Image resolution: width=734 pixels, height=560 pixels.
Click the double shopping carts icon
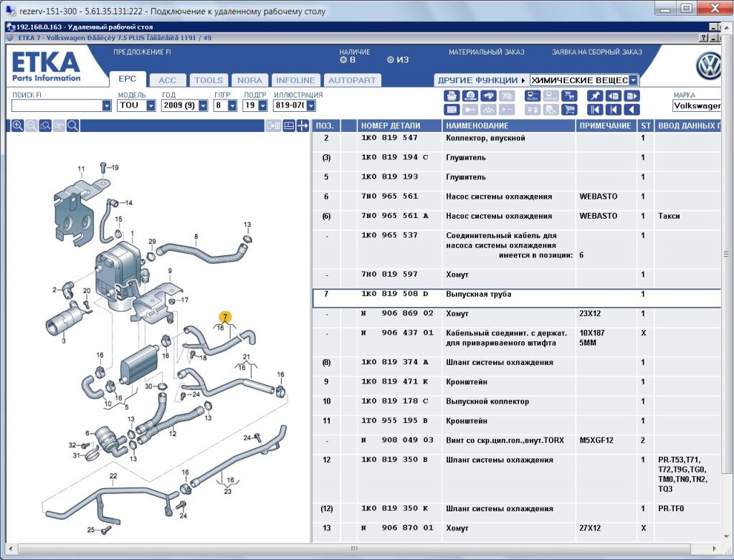click(x=569, y=96)
